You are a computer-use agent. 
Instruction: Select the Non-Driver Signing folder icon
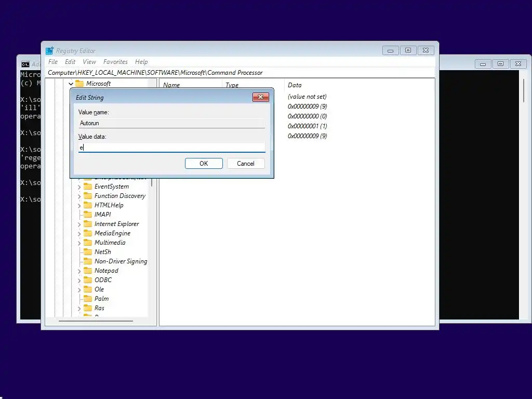coord(88,261)
